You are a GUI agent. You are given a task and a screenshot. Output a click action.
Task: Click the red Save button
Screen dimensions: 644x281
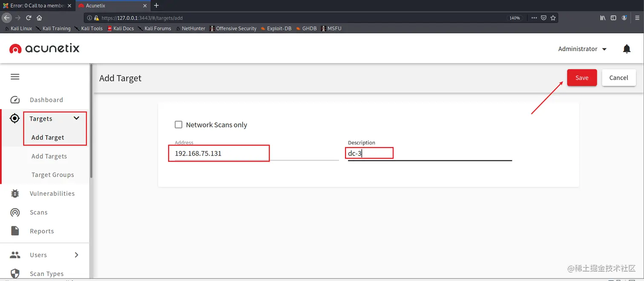tap(582, 78)
